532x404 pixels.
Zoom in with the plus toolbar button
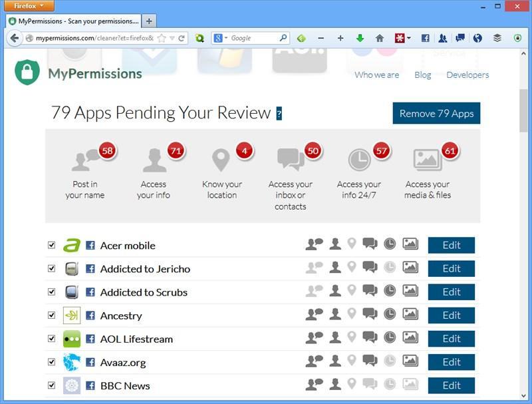point(340,39)
